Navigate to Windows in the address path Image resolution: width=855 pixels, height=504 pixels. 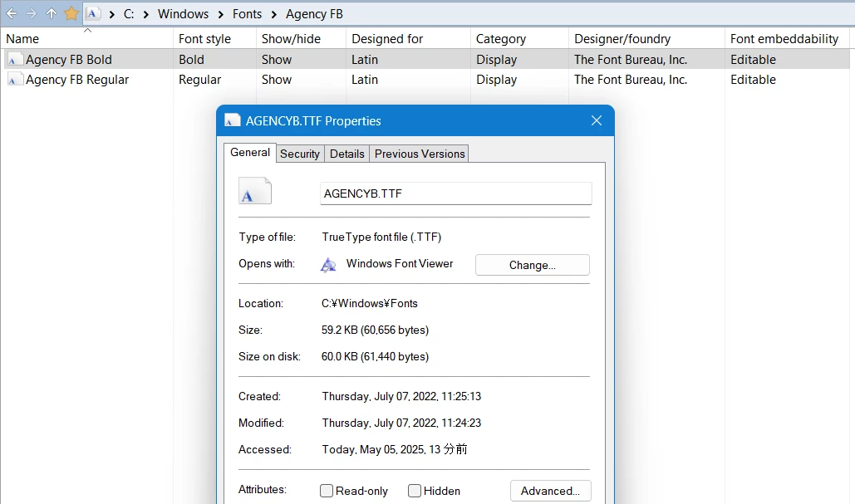pyautogui.click(x=183, y=14)
